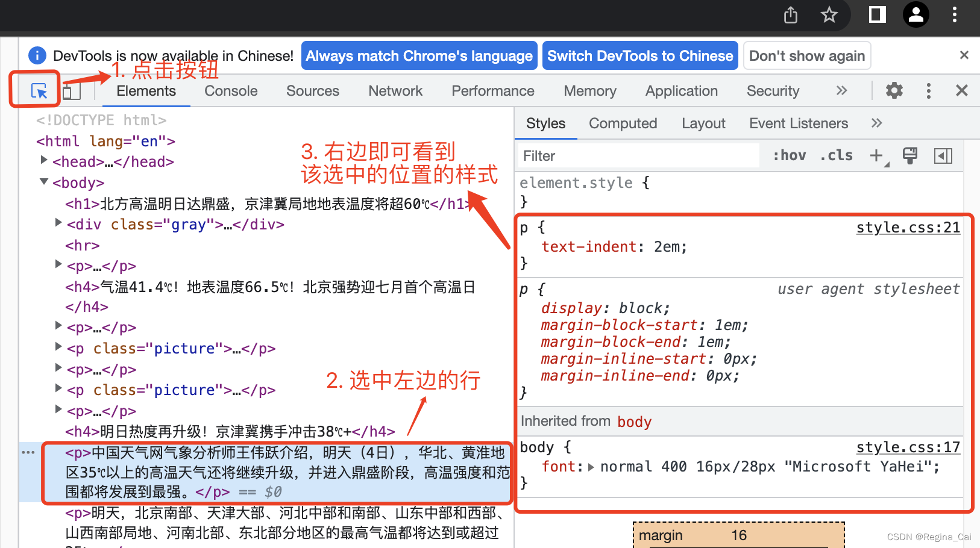This screenshot has width=980, height=548.
Task: Activate the inspect element picker tool
Action: pos(39,91)
